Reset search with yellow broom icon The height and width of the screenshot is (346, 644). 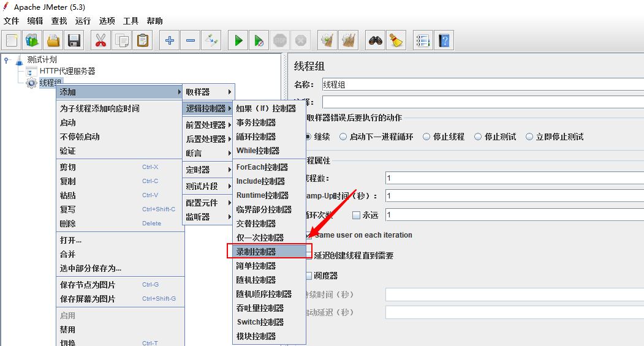(x=396, y=40)
